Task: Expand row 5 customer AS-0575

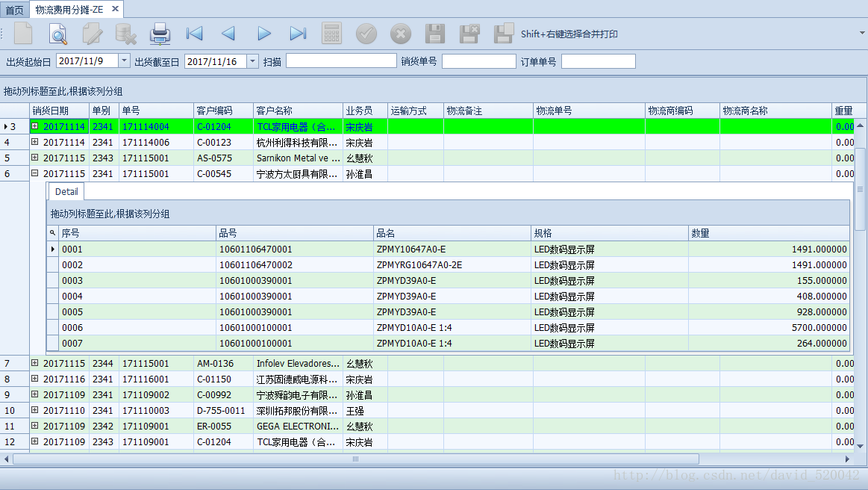Action: (x=35, y=158)
